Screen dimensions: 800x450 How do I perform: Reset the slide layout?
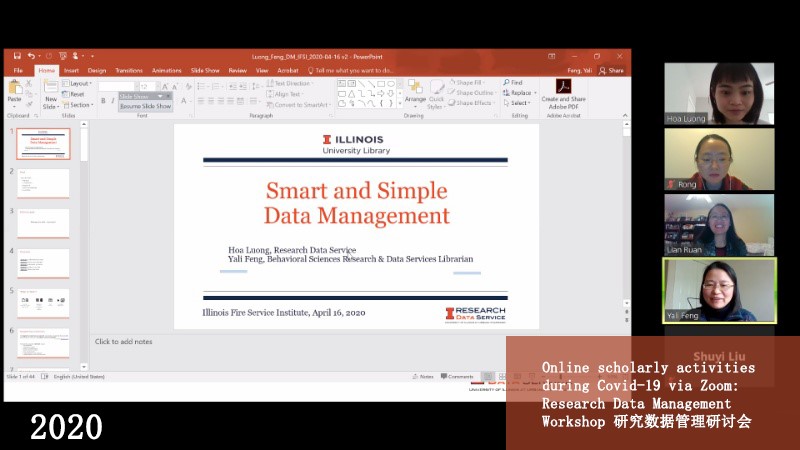pyautogui.click(x=73, y=94)
